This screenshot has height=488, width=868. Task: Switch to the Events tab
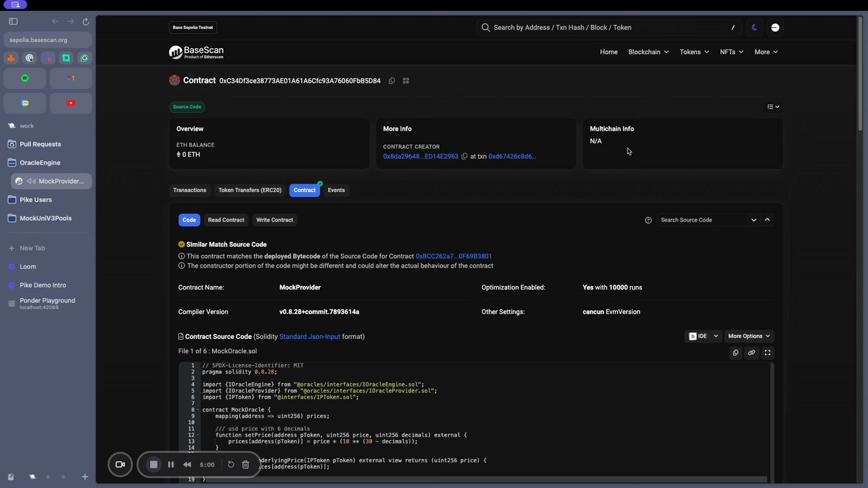[x=336, y=190]
